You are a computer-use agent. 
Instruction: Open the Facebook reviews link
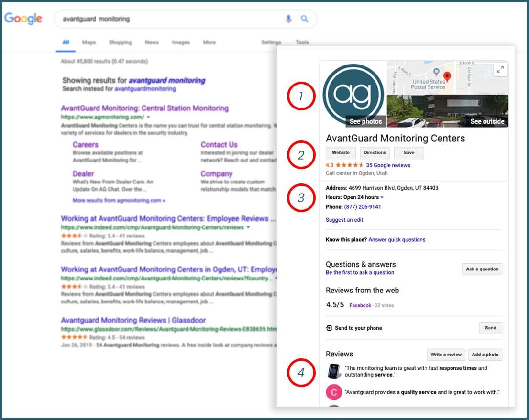[x=360, y=305]
